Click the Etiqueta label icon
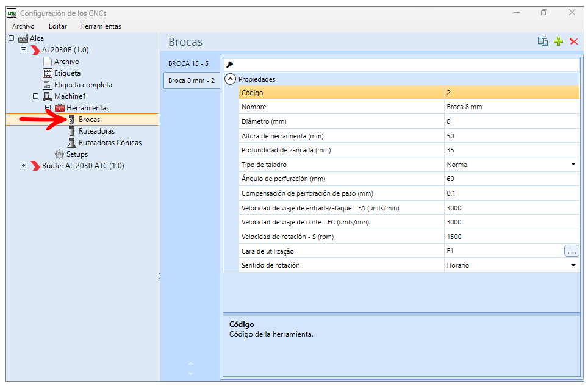Viewport: 588px width, 386px height. 48,73
